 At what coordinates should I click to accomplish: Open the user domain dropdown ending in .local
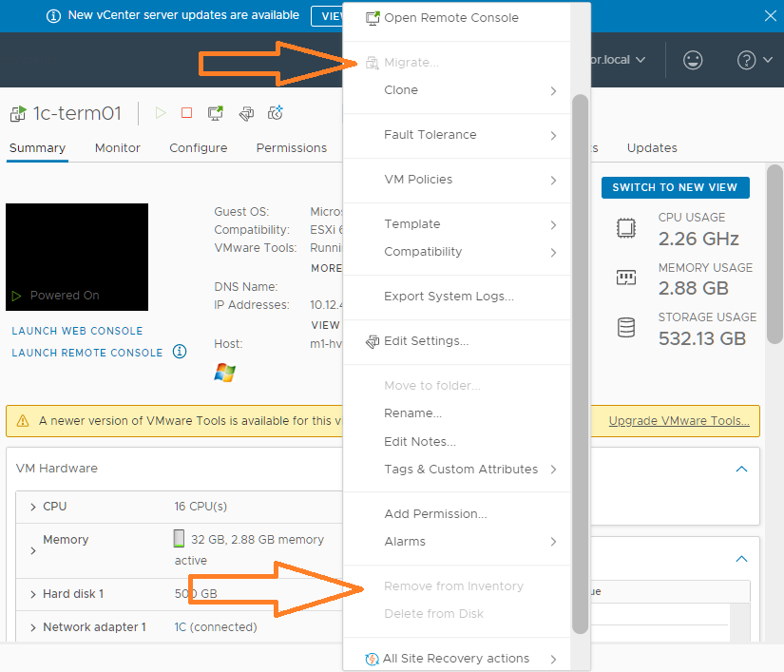click(x=618, y=60)
